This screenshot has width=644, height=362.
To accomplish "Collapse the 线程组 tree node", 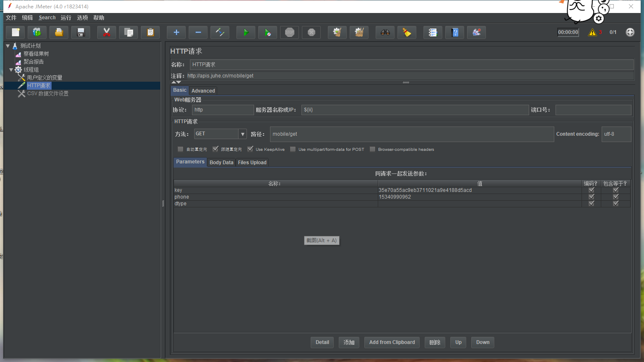I will [11, 70].
